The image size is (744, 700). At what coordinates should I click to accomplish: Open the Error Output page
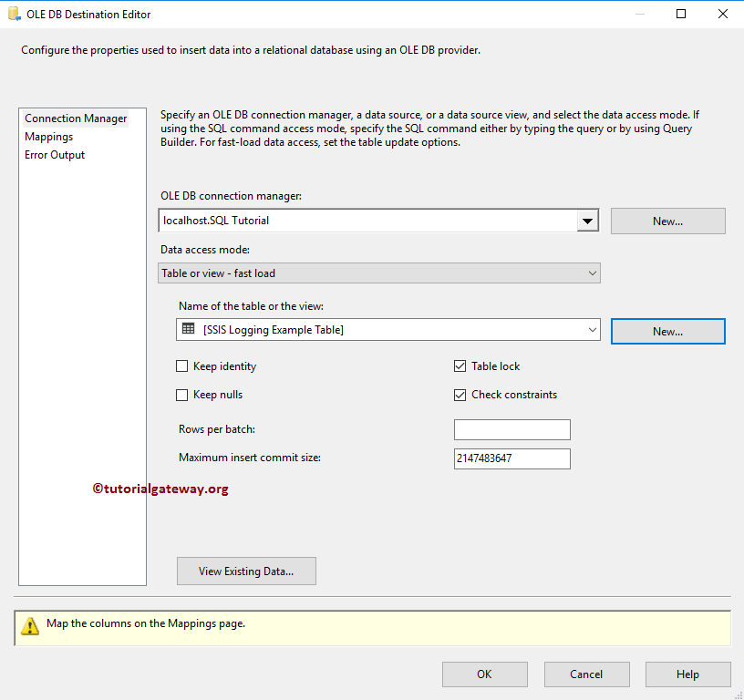click(55, 155)
